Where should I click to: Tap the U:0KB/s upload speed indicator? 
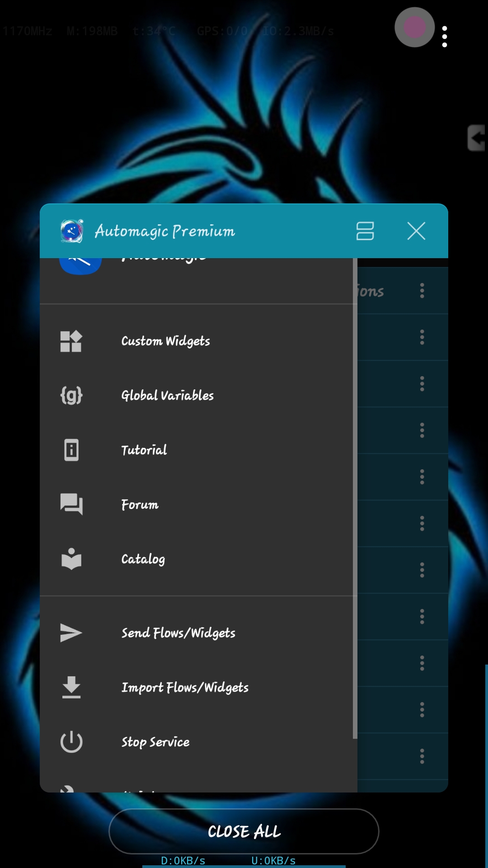[273, 860]
